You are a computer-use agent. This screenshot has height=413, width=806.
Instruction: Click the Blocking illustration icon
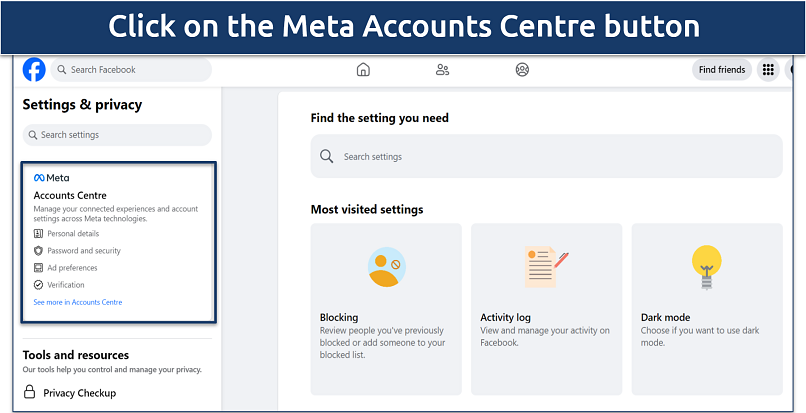click(386, 266)
